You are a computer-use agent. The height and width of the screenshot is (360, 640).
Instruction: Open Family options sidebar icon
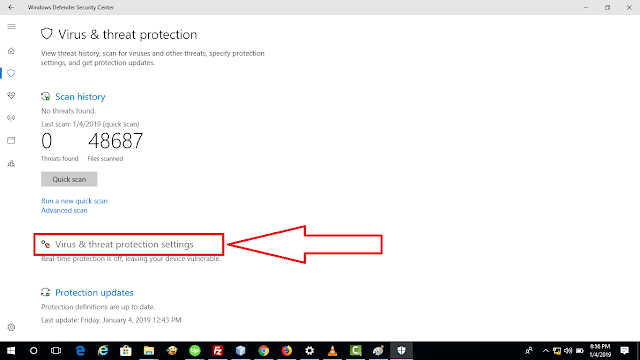pyautogui.click(x=11, y=164)
